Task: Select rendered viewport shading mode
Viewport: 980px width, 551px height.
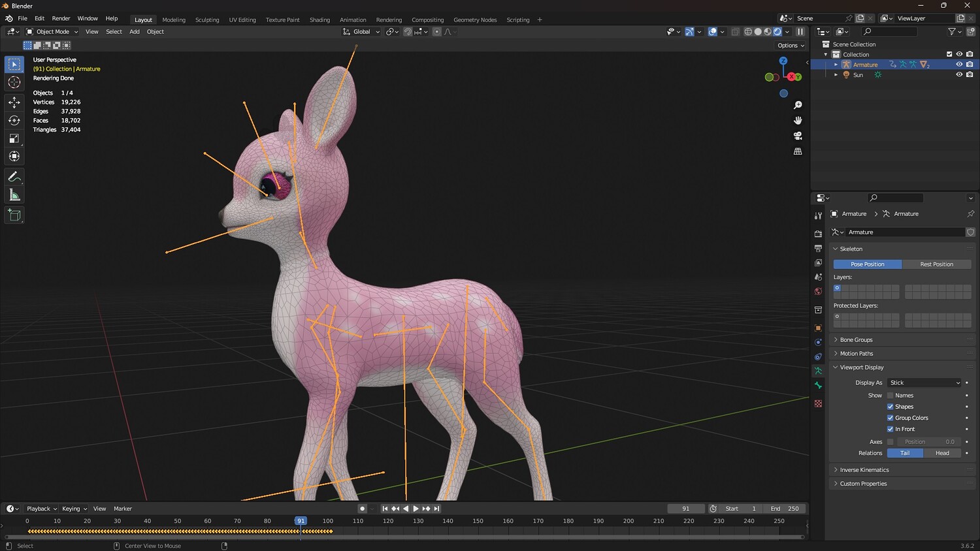Action: click(777, 31)
